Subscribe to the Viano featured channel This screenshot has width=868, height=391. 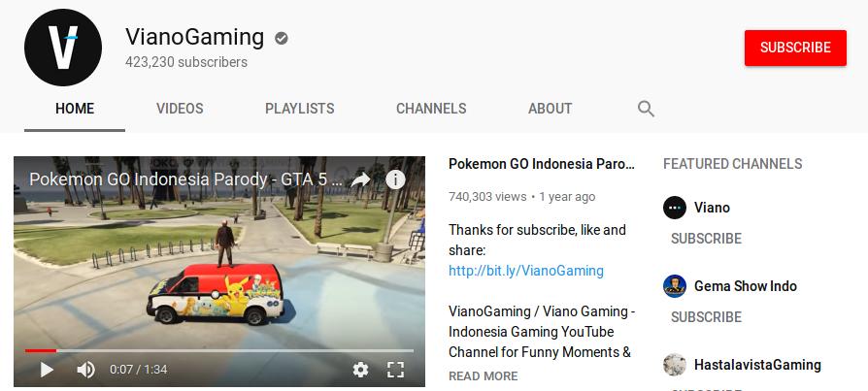tap(707, 239)
